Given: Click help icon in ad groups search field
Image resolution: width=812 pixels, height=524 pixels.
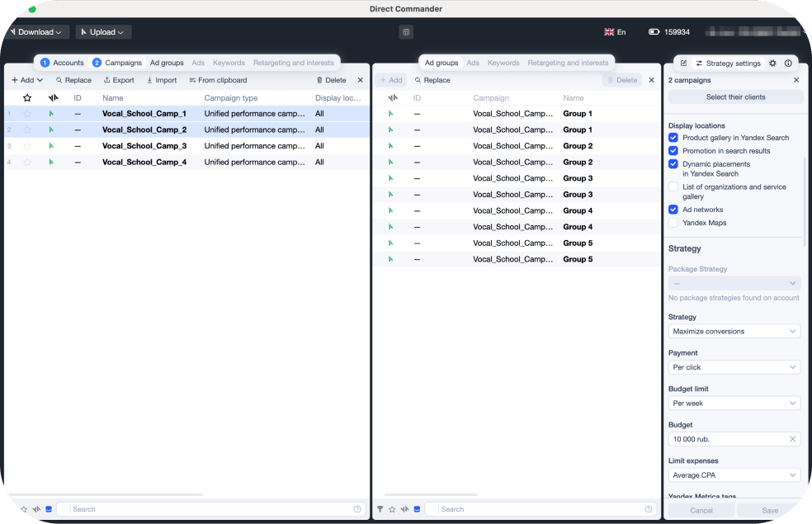Looking at the screenshot, I should tap(649, 509).
